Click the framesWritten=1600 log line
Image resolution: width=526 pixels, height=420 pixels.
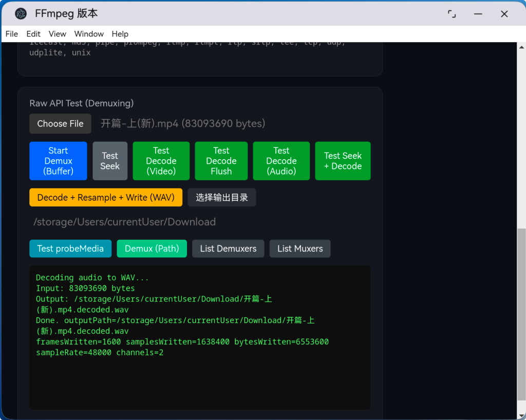[x=182, y=342]
